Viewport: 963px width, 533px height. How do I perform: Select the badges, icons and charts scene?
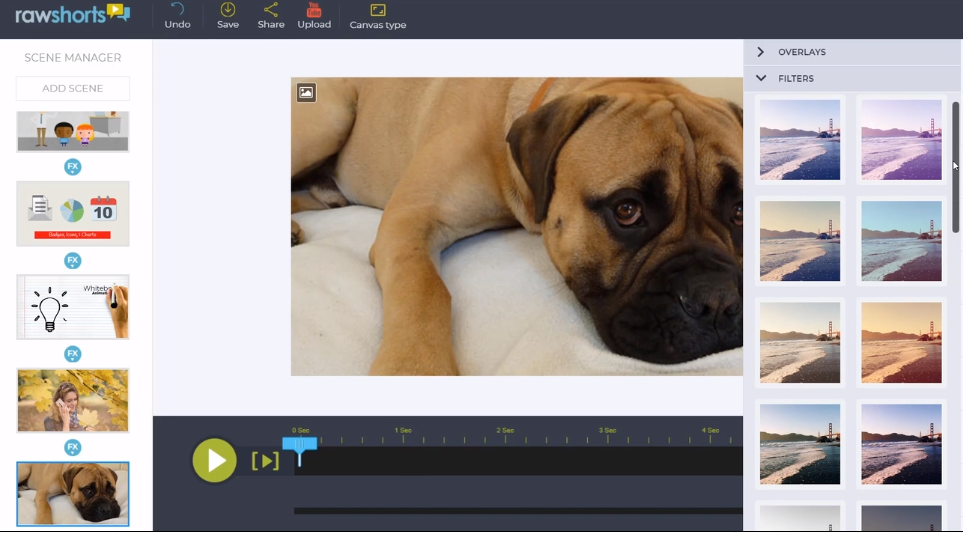point(72,214)
